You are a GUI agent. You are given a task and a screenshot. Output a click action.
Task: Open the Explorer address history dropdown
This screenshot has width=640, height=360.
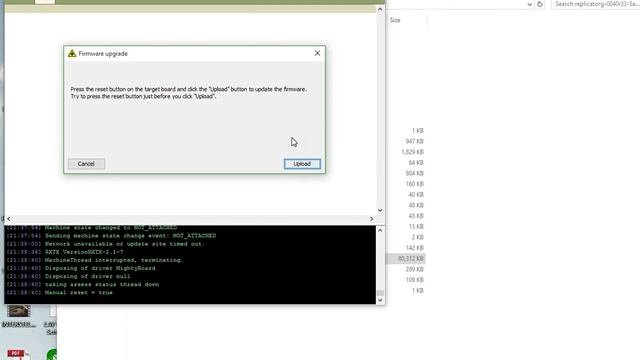point(529,4)
